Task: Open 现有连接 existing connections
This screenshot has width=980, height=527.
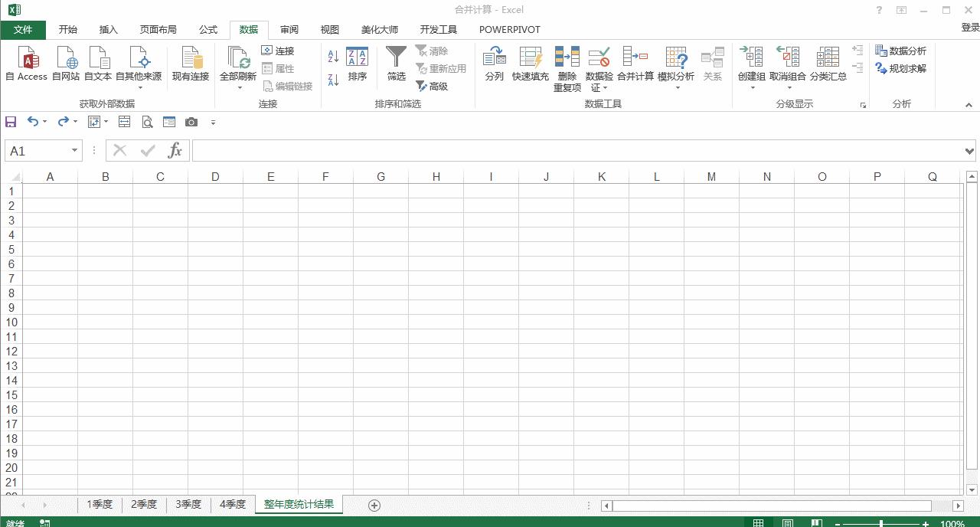Action: click(x=191, y=64)
